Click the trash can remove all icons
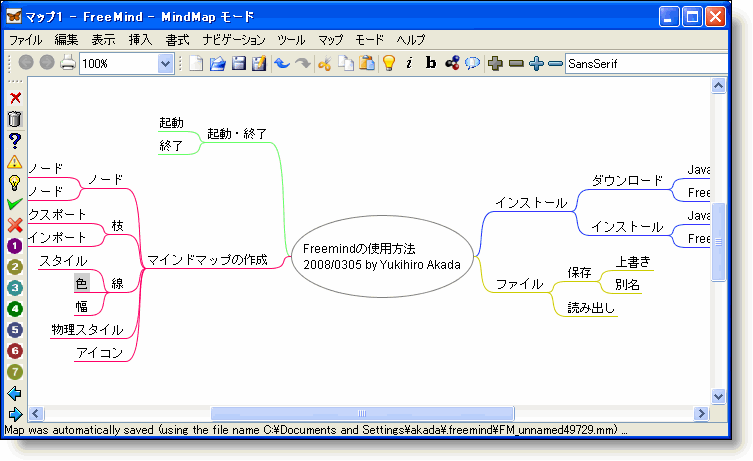Viewport: 753px width, 461px height. tap(15, 119)
